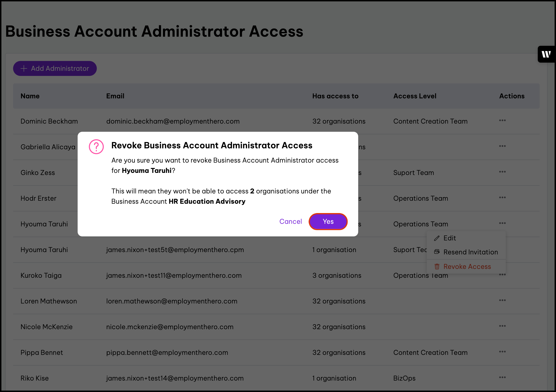Click the pink question mark icon
Screen dimensions: 556x392
pyautogui.click(x=96, y=147)
